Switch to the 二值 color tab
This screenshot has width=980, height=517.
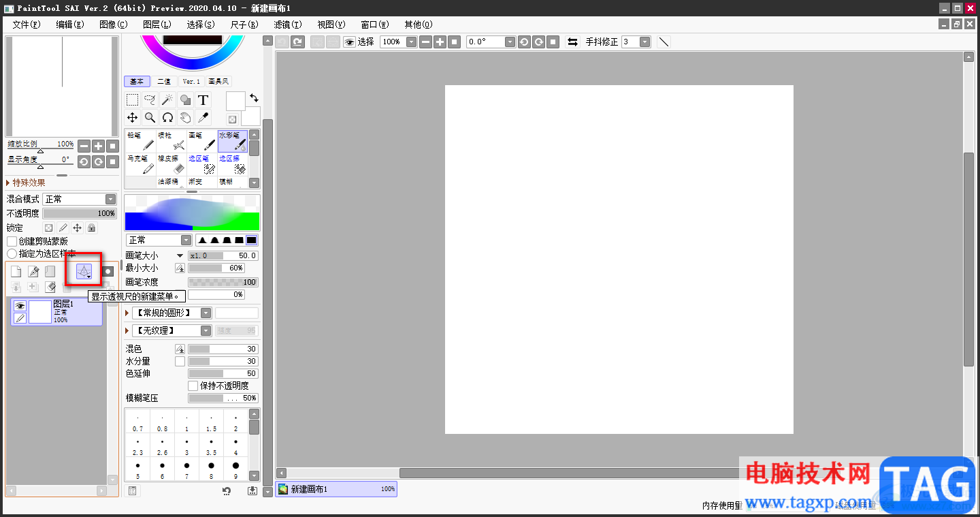(164, 81)
